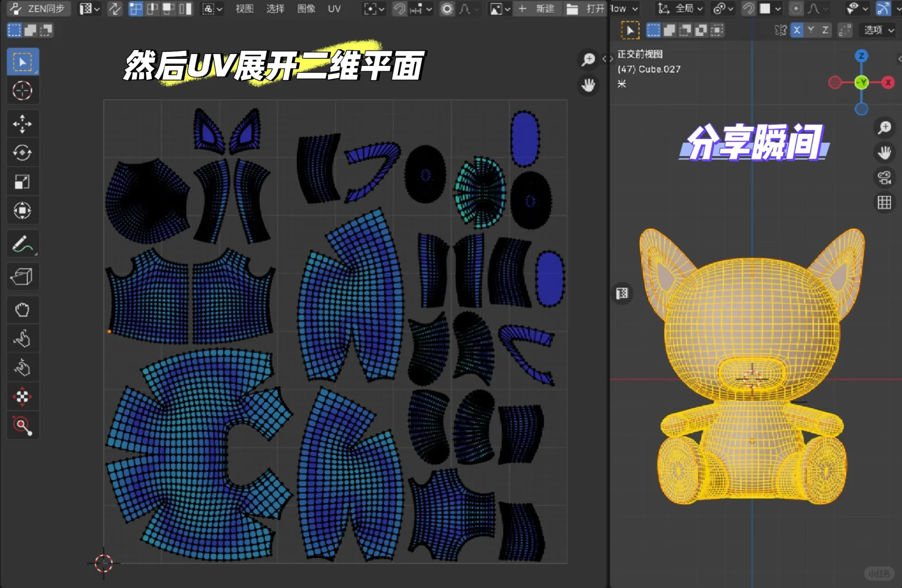Image resolution: width=902 pixels, height=588 pixels.
Task: Open the 选项 dropdown in the 3D viewport
Action: pos(877,30)
